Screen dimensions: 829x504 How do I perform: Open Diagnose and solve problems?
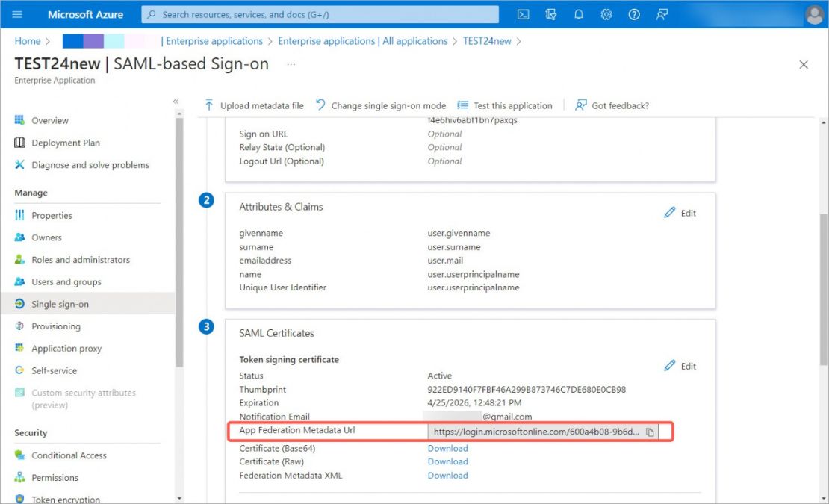pyautogui.click(x=82, y=165)
